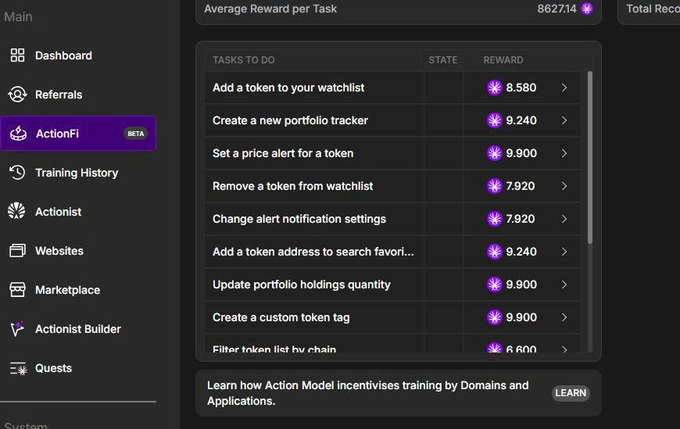
Task: Click token icon in Remove token row
Action: 494,186
